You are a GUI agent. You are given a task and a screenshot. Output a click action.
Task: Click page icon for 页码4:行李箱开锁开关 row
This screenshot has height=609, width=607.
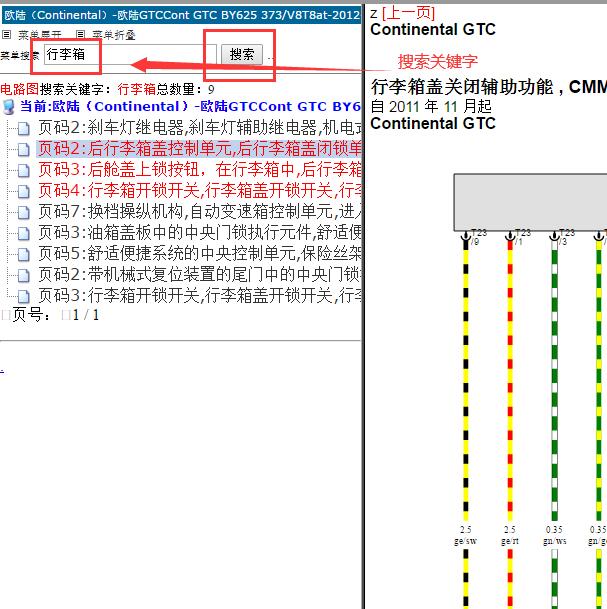click(23, 191)
